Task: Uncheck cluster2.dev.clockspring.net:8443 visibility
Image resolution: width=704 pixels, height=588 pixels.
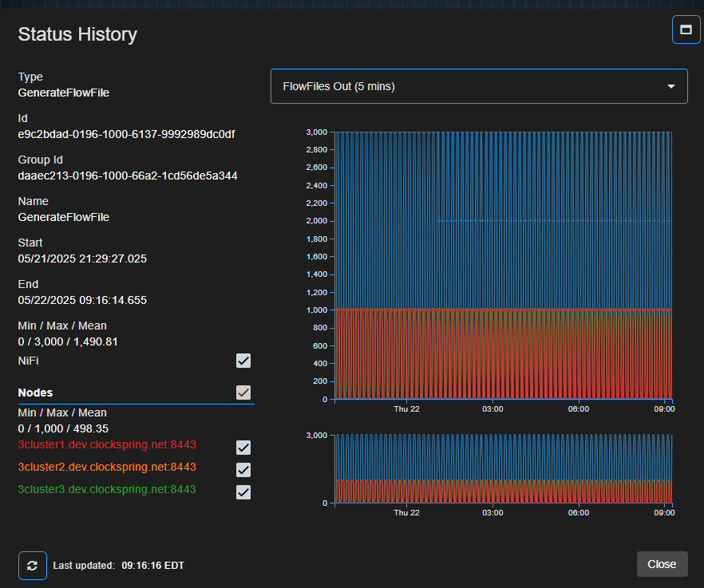Action: 243,470
